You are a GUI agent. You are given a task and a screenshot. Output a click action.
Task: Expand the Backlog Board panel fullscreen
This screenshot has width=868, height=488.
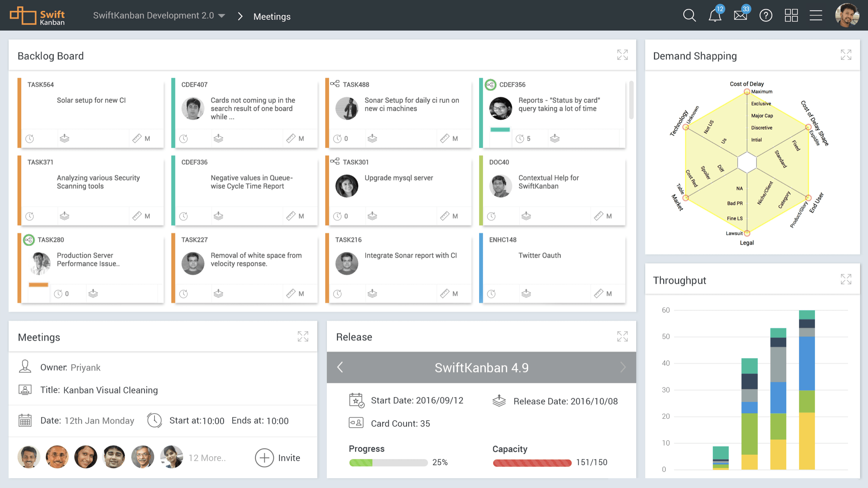(x=622, y=55)
